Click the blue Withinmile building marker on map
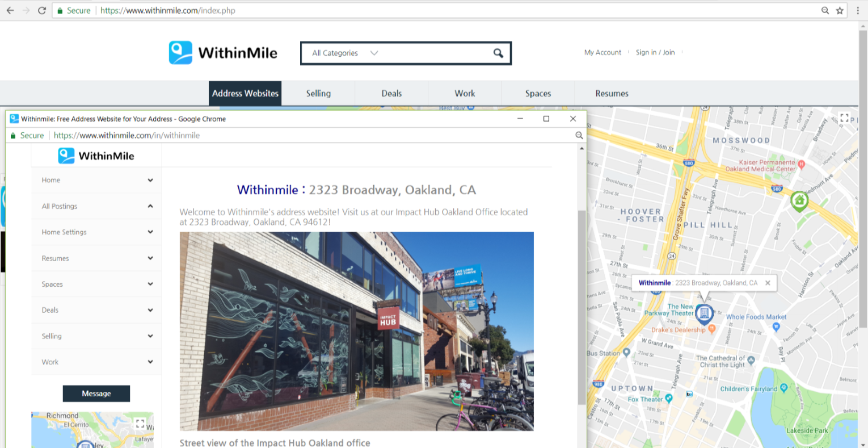 (x=704, y=314)
